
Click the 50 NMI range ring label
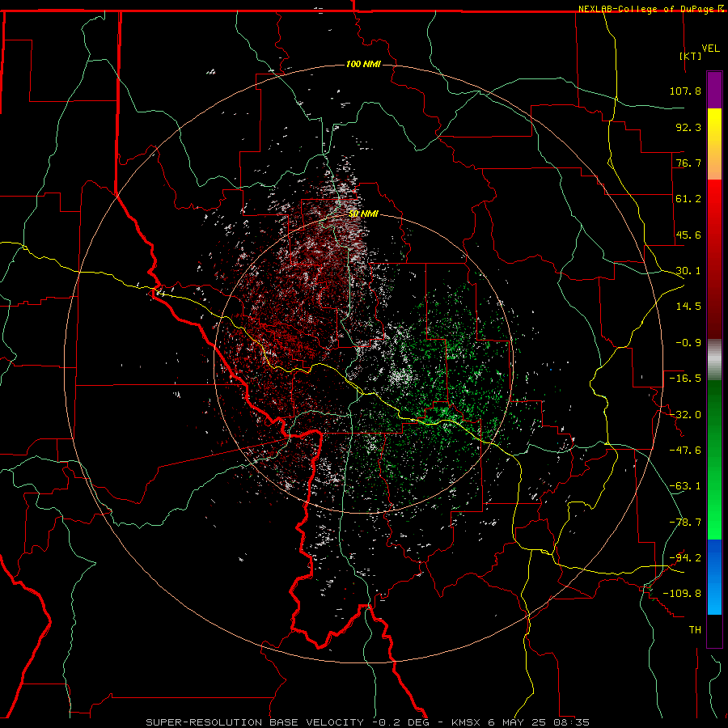click(363, 214)
